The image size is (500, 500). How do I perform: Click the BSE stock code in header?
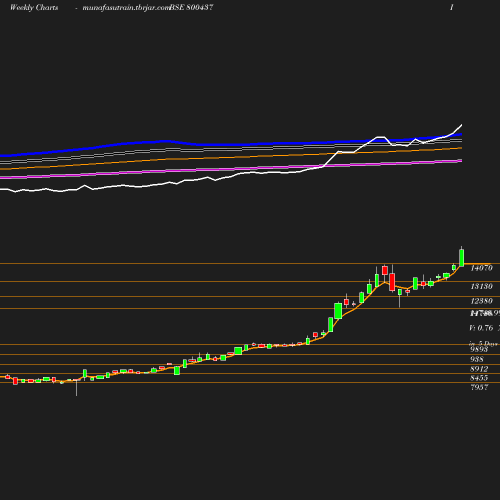(191, 7)
